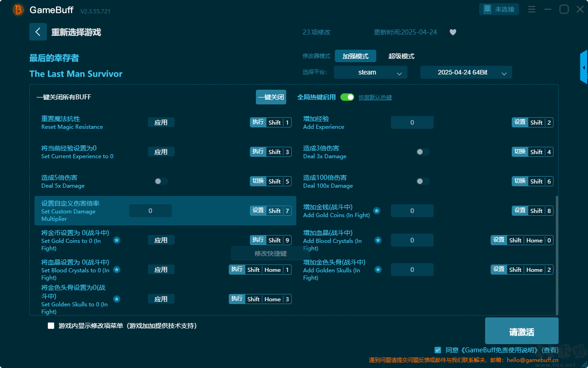Click the 执行 Shift 9 hotkey button
This screenshot has height=368, width=588.
coord(271,240)
